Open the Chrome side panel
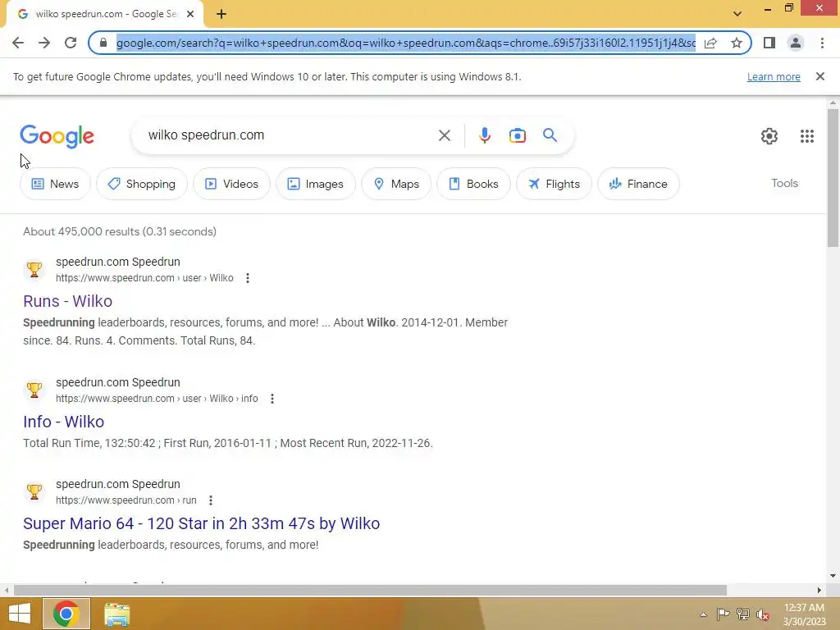 (x=769, y=43)
